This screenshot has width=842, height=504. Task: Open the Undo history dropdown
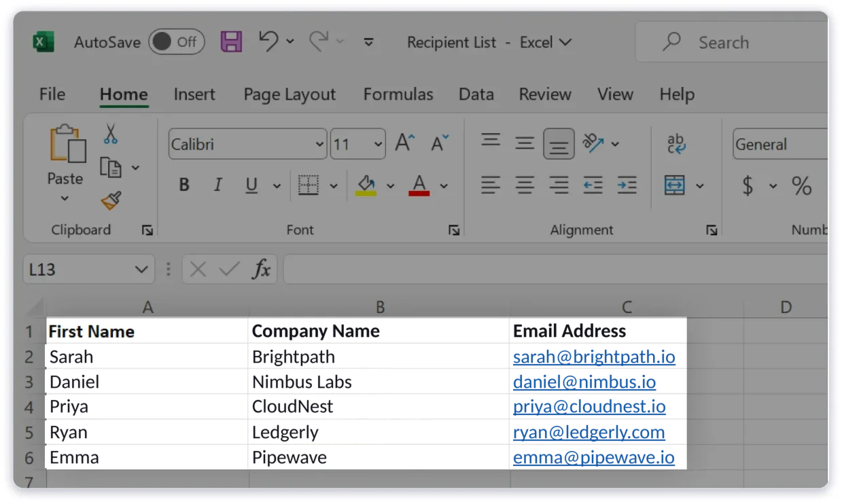coord(290,42)
